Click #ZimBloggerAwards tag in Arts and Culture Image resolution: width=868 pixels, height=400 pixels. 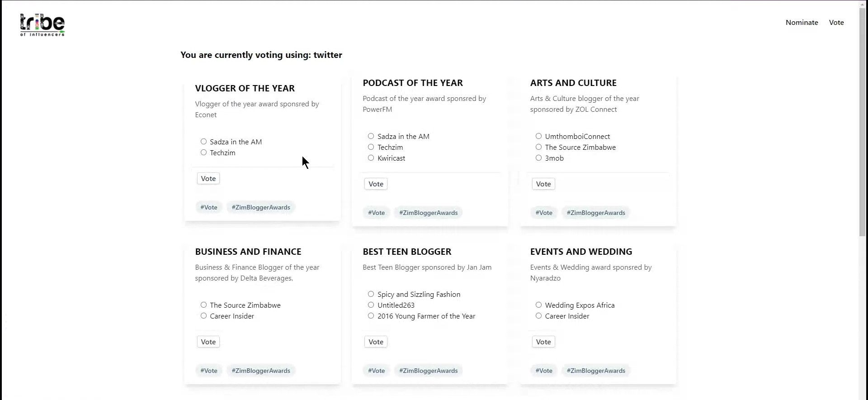pos(595,213)
